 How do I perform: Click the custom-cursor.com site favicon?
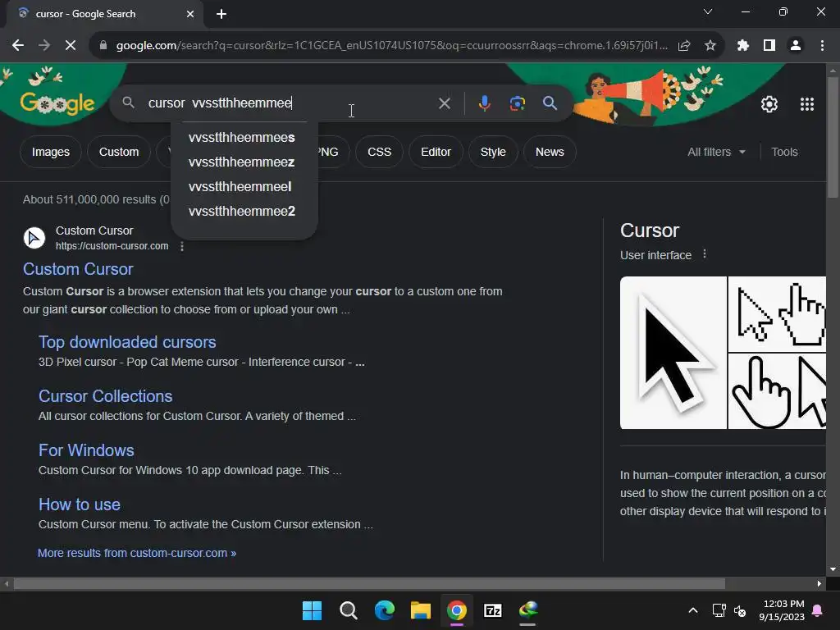coord(34,238)
